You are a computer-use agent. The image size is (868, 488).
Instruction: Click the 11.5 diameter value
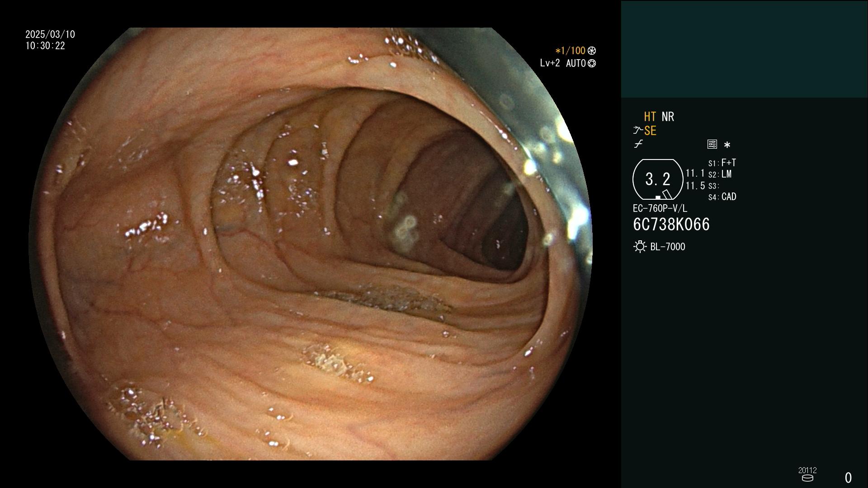coord(695,186)
